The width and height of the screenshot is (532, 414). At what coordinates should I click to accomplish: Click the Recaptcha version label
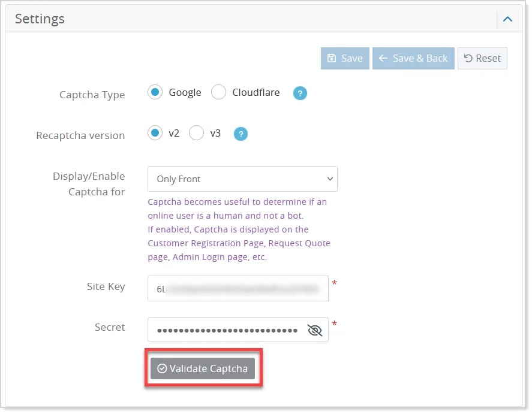(x=80, y=135)
